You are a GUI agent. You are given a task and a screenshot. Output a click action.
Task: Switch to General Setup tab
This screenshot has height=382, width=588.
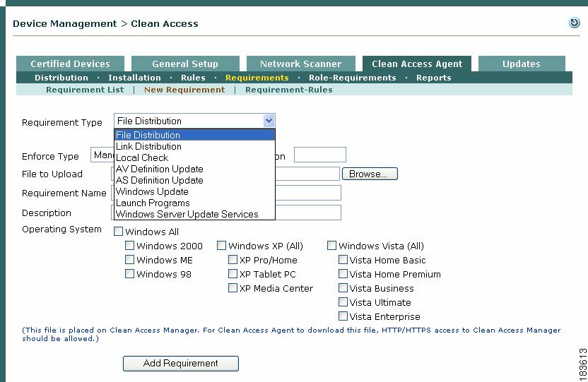(185, 64)
